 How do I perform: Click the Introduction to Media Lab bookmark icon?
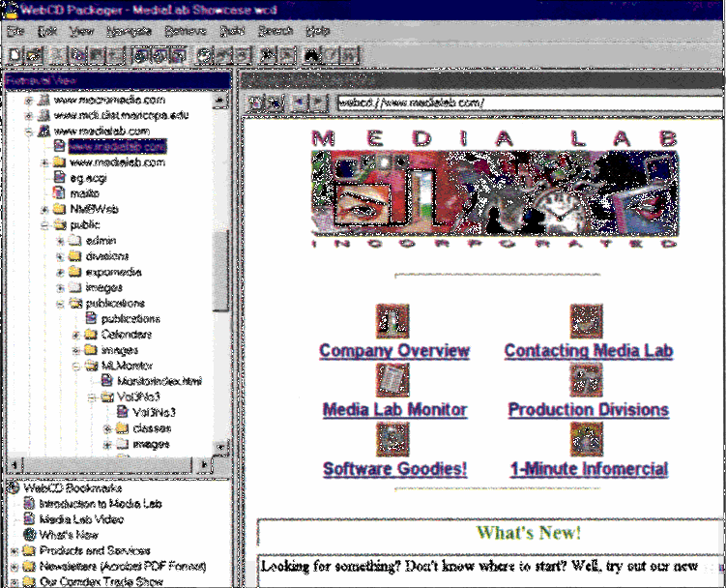pyautogui.click(x=29, y=503)
